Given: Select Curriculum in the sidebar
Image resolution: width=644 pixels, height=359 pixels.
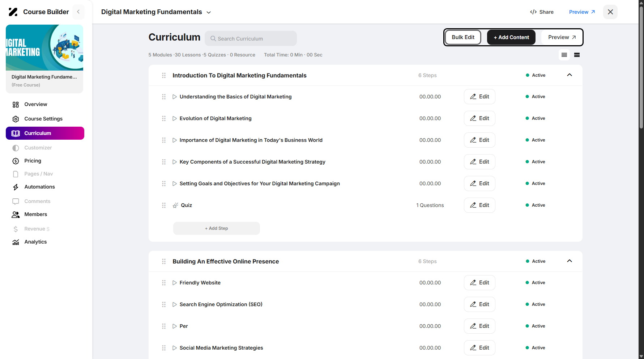Looking at the screenshot, I should pyautogui.click(x=45, y=133).
